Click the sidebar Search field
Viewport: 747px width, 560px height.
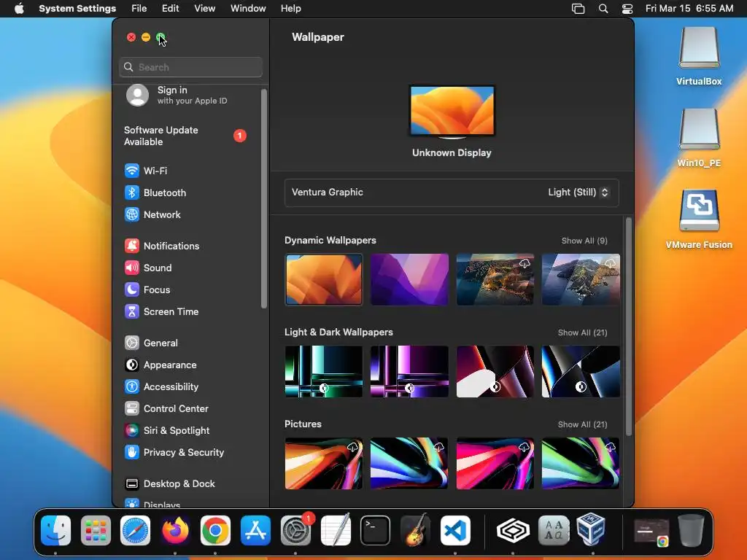190,67
